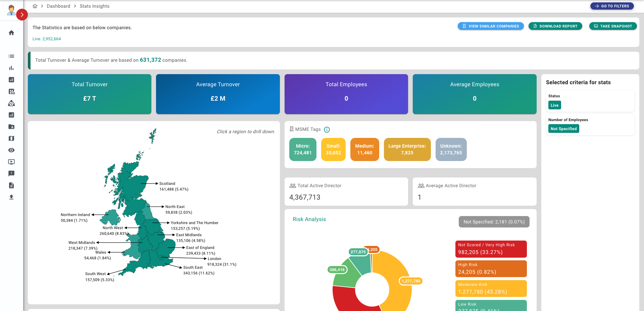The width and height of the screenshot is (644, 311).
Task: Open the upload sidebar icon
Action: pos(11,197)
